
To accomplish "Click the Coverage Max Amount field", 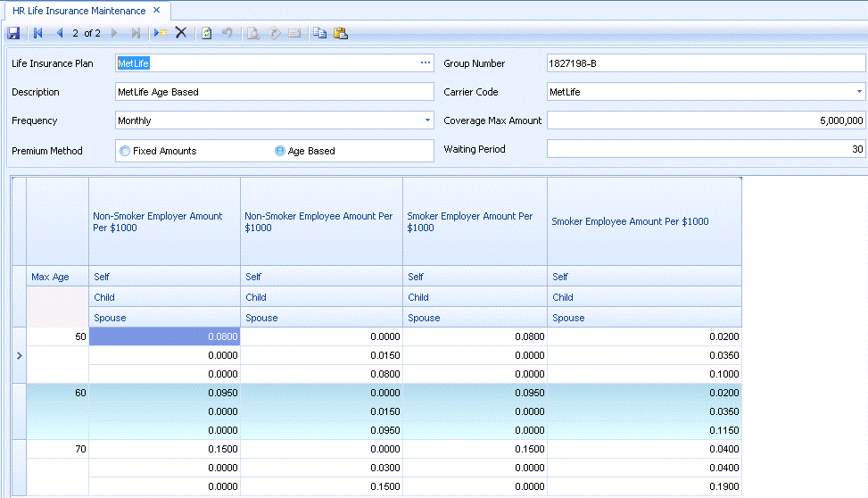I will click(705, 120).
